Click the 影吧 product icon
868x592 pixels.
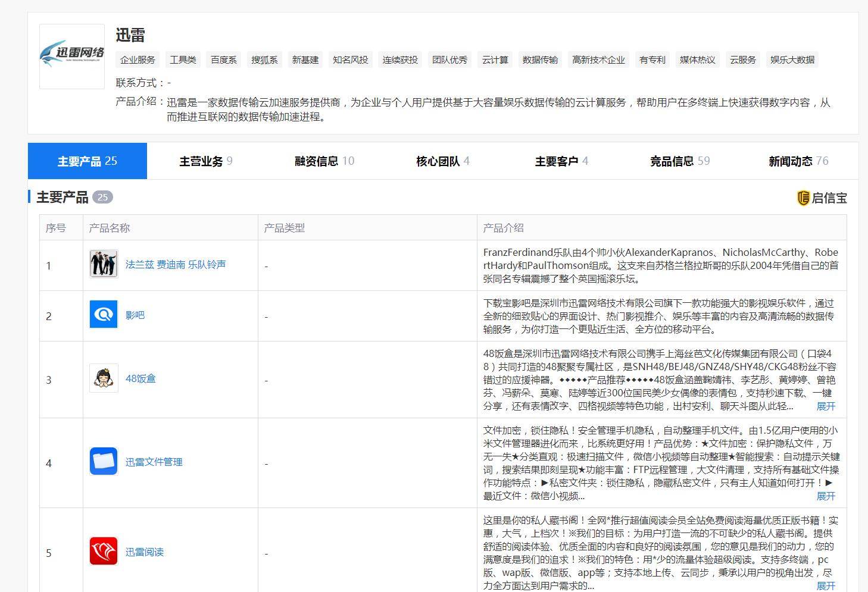click(x=104, y=315)
